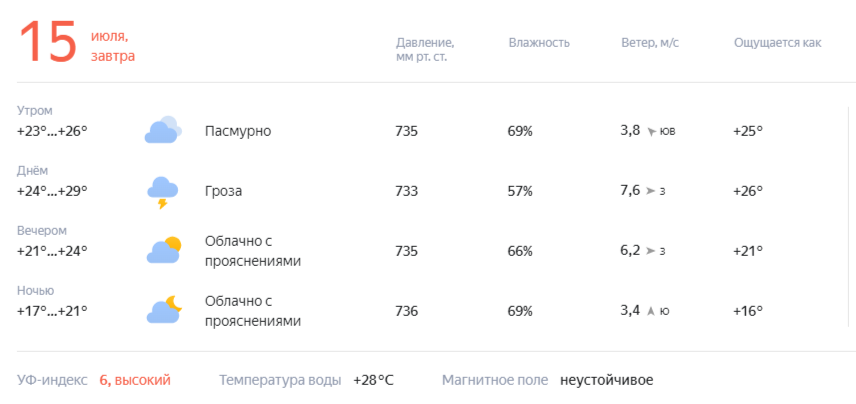
Task: Click the 'Пасмурно' condition text
Action: coord(238,132)
